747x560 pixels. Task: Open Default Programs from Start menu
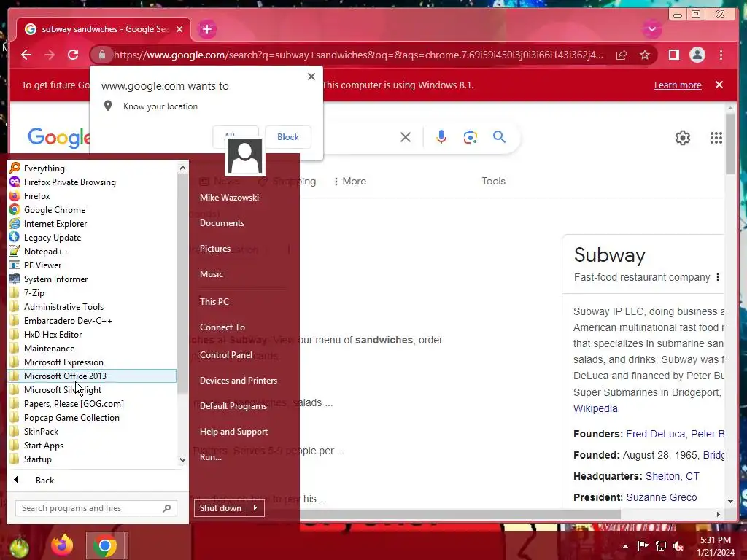pyautogui.click(x=233, y=405)
